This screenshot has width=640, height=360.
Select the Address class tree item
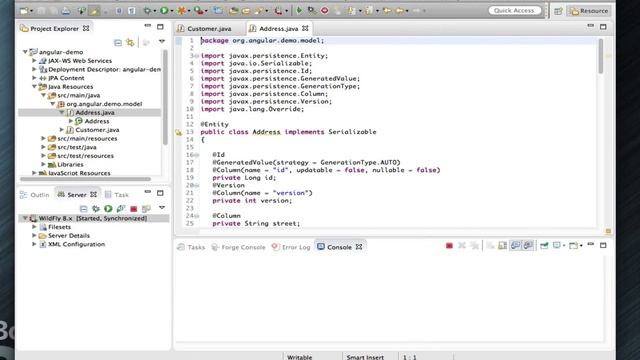(x=97, y=121)
